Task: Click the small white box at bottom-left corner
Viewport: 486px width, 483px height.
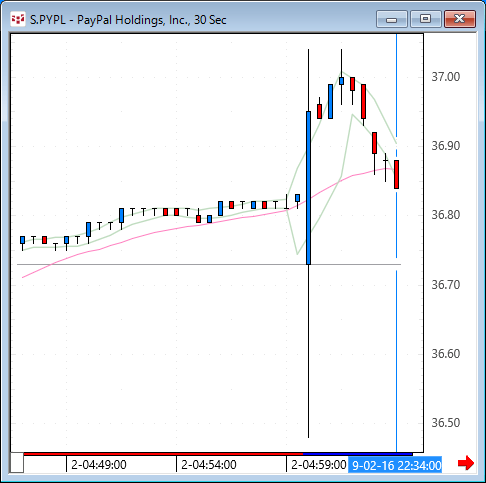Action: click(x=17, y=463)
